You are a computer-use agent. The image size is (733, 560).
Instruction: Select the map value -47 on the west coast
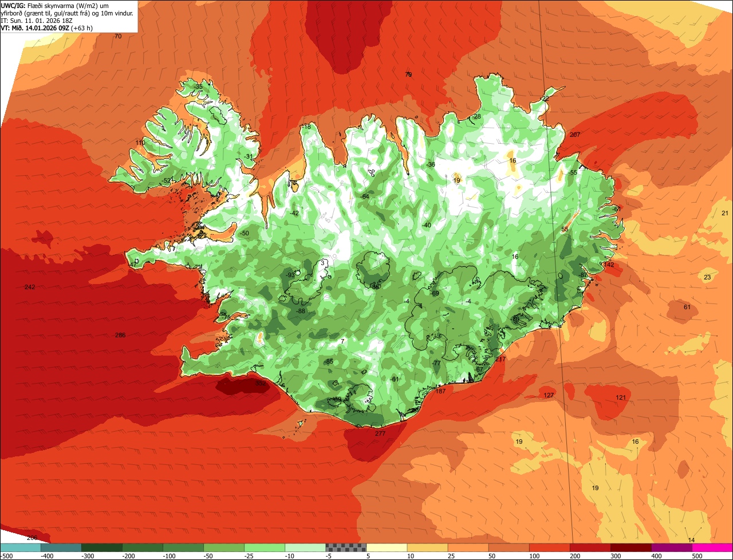(x=132, y=265)
